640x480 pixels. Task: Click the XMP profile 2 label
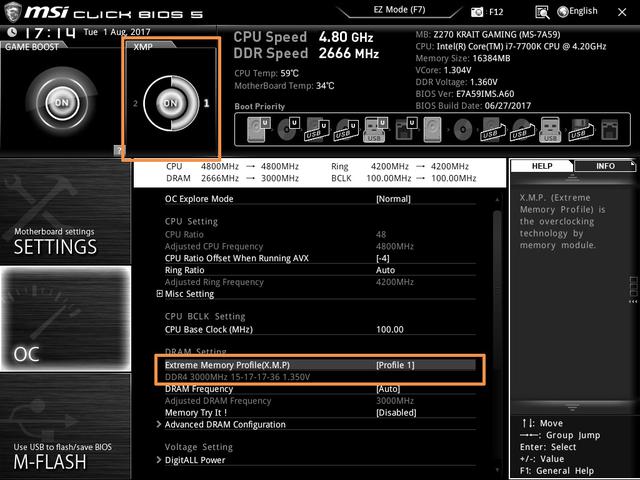pos(136,103)
